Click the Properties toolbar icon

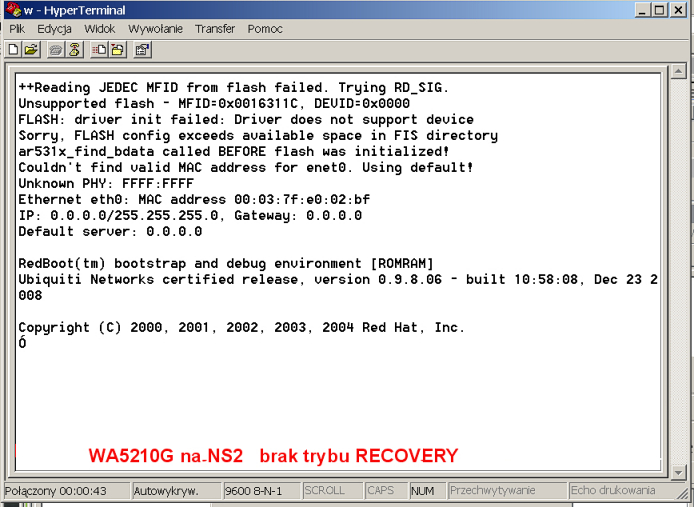pos(142,50)
